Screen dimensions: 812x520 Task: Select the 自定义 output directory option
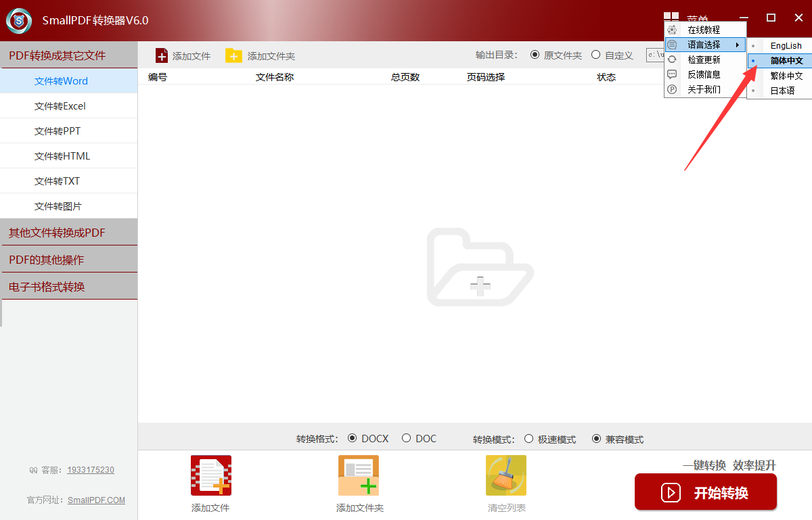tap(596, 55)
